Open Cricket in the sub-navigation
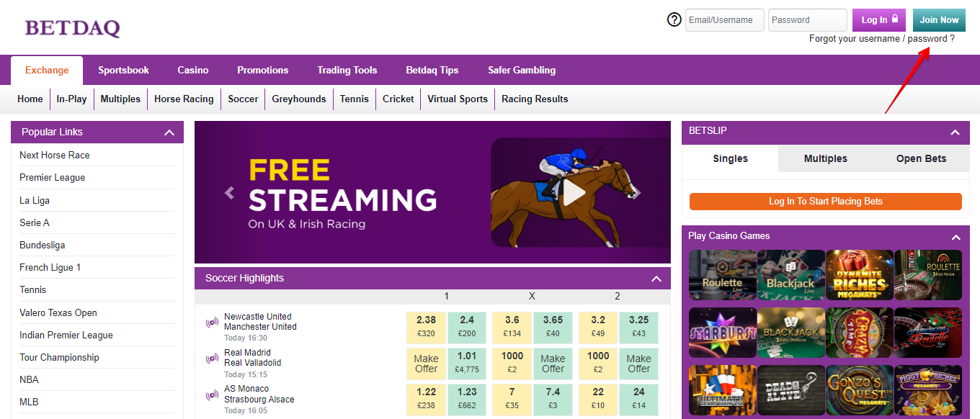Screen dimensions: 980x419 click(398, 99)
